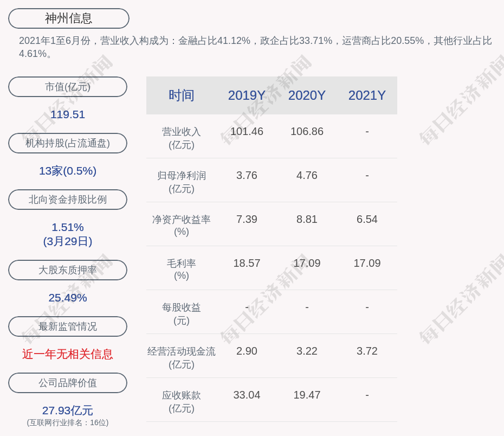Image resolution: width=504 pixels, height=436 pixels.
Task: Click the 2021Y column header
Action: pyautogui.click(x=367, y=95)
